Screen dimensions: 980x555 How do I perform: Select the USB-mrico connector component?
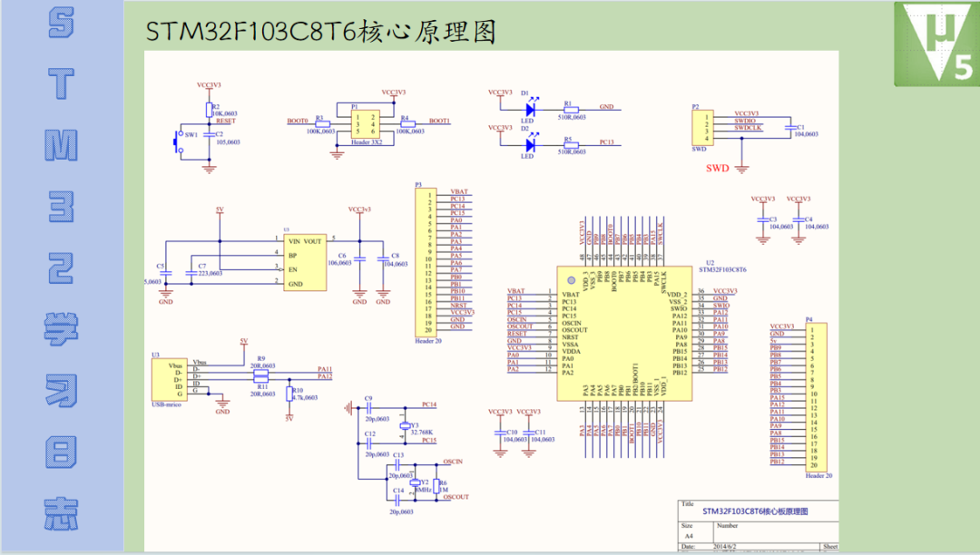coord(170,380)
